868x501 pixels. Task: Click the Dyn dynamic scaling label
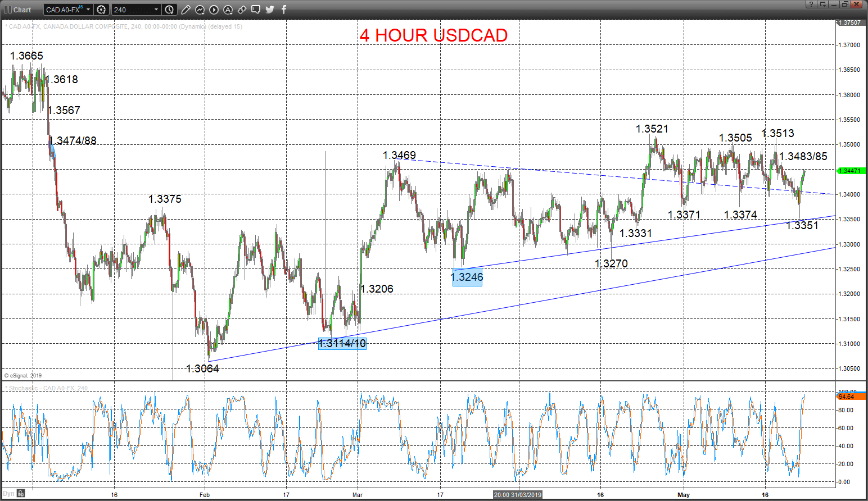9,494
